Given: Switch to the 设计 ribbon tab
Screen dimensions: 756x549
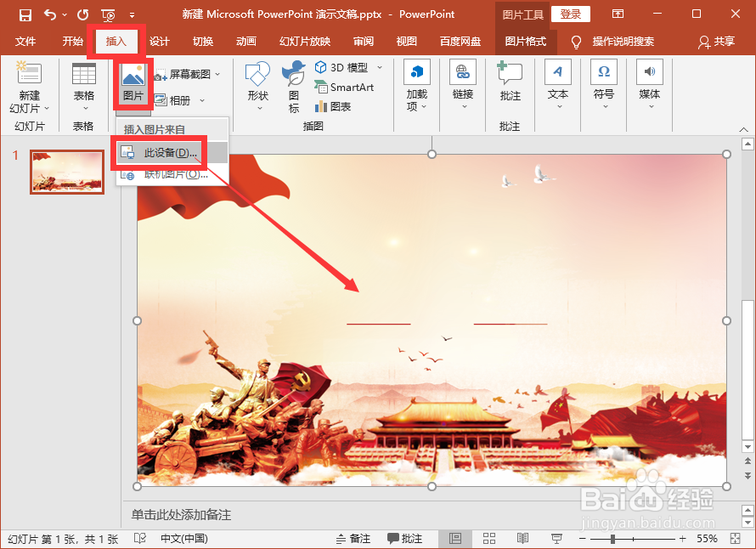Looking at the screenshot, I should point(159,42).
